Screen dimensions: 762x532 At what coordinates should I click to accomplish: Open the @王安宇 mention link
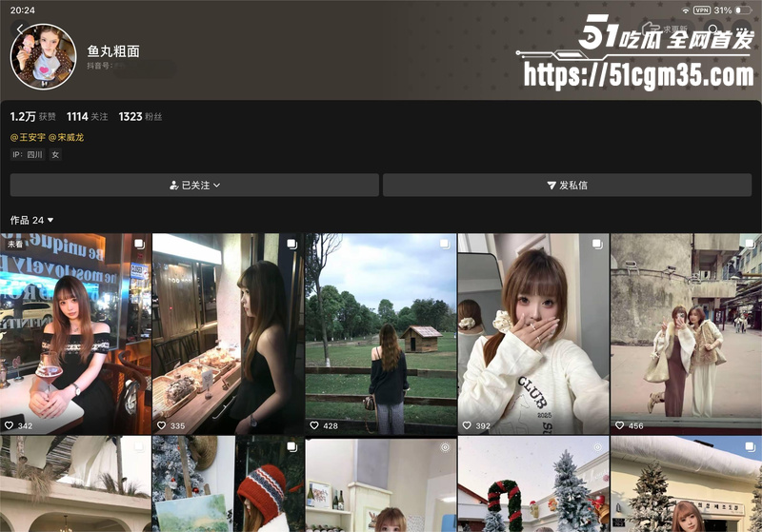(28, 137)
